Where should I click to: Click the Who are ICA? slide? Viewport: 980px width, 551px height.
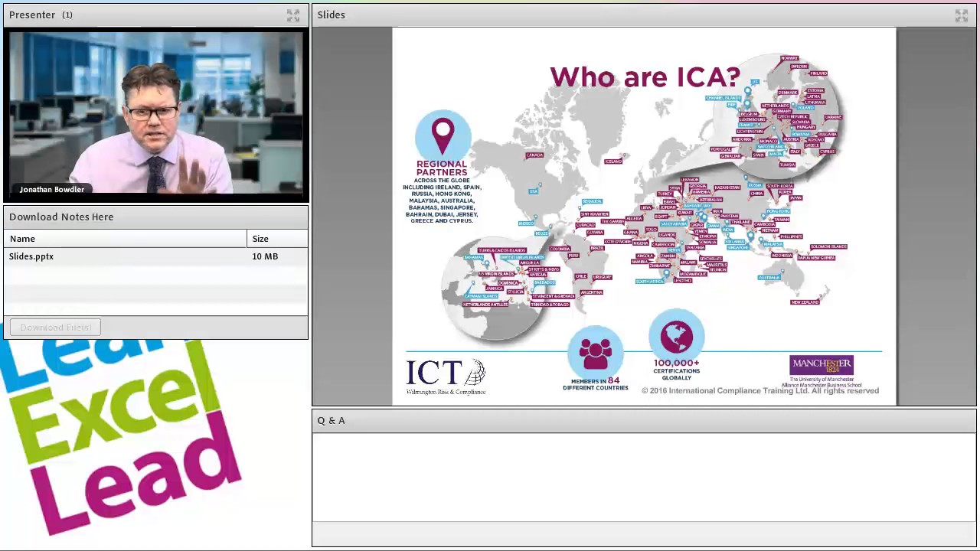pyautogui.click(x=644, y=217)
